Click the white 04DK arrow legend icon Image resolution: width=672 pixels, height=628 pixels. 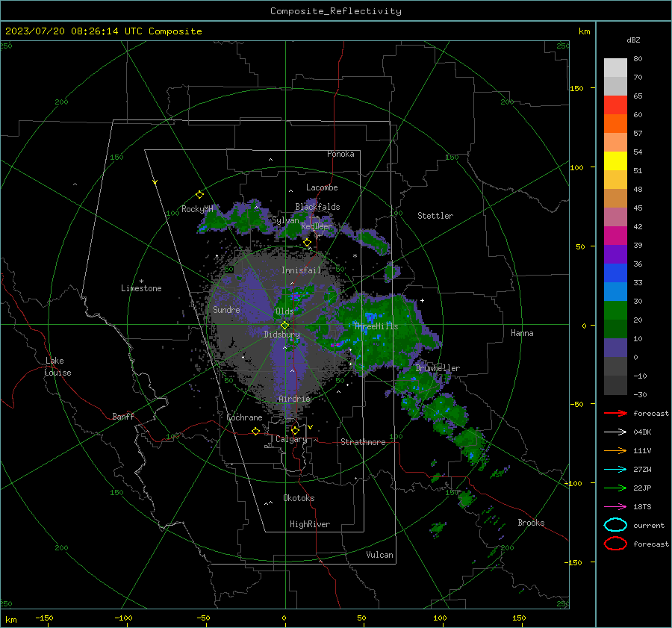tap(615, 432)
